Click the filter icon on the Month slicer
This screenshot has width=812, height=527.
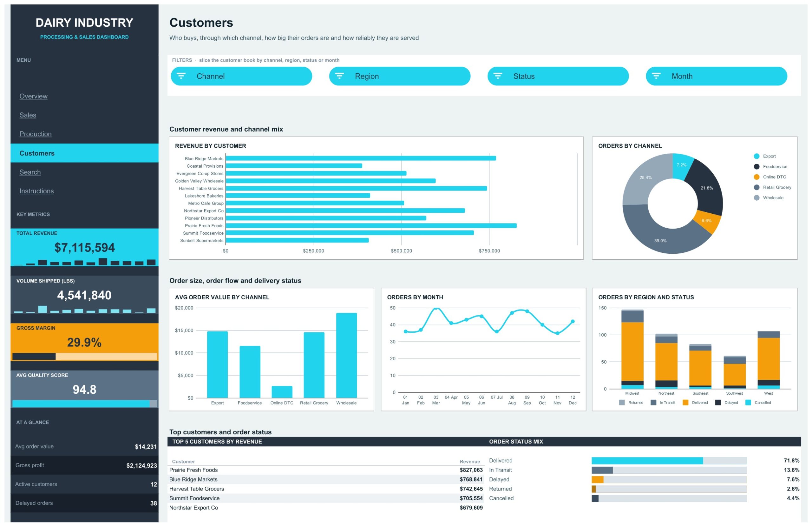(x=656, y=76)
